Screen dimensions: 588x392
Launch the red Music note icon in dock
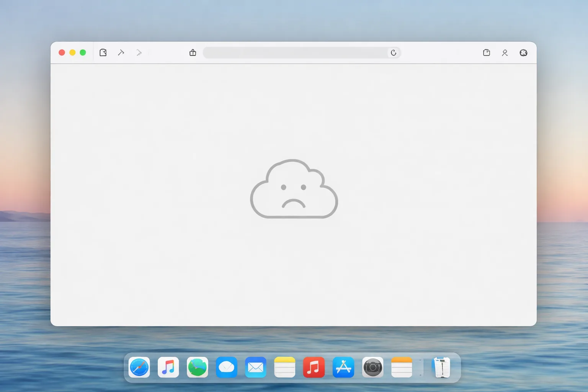(314, 367)
